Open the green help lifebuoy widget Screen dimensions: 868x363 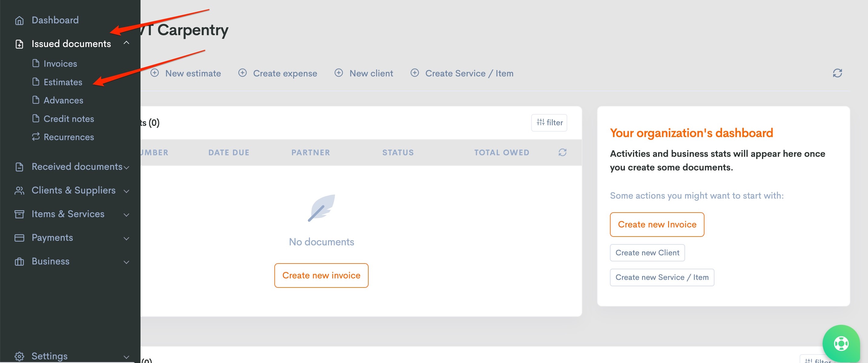(841, 344)
